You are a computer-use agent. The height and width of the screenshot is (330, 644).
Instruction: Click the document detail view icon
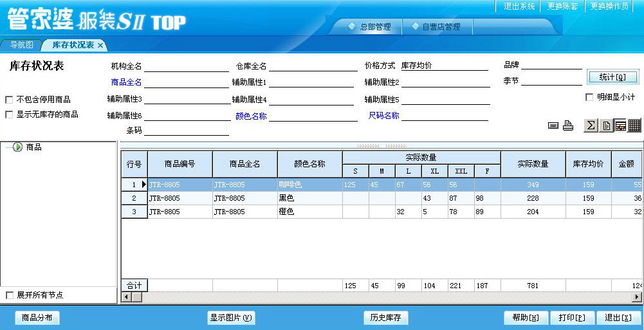606,125
